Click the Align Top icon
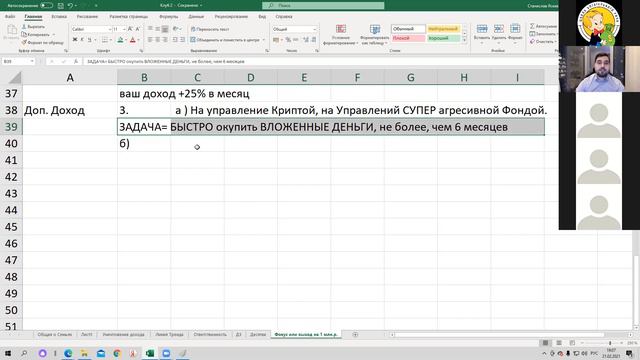640x360 pixels. 150,29
